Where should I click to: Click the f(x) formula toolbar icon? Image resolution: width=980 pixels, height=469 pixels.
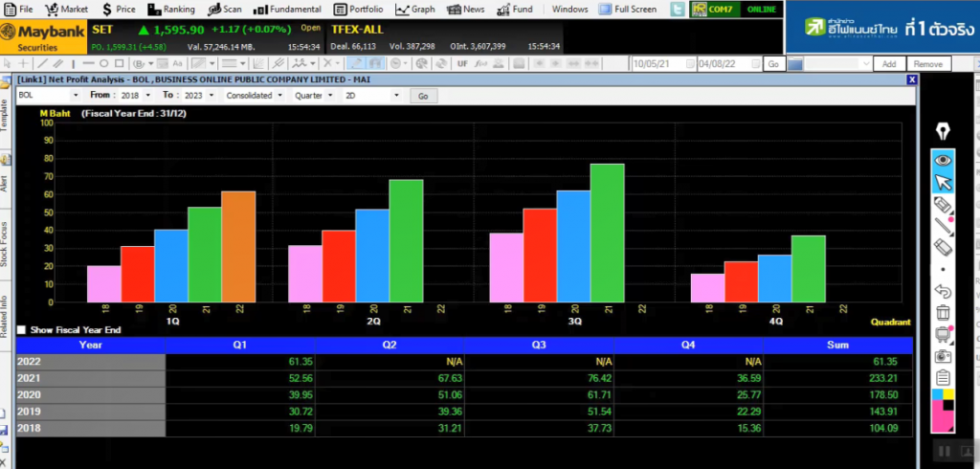pyautogui.click(x=480, y=63)
